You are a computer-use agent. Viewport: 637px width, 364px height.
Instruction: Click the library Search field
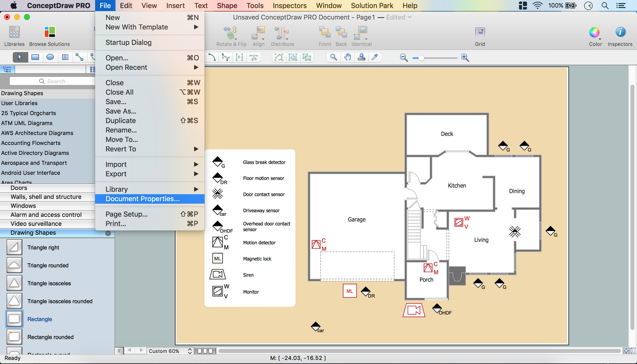[x=53, y=81]
